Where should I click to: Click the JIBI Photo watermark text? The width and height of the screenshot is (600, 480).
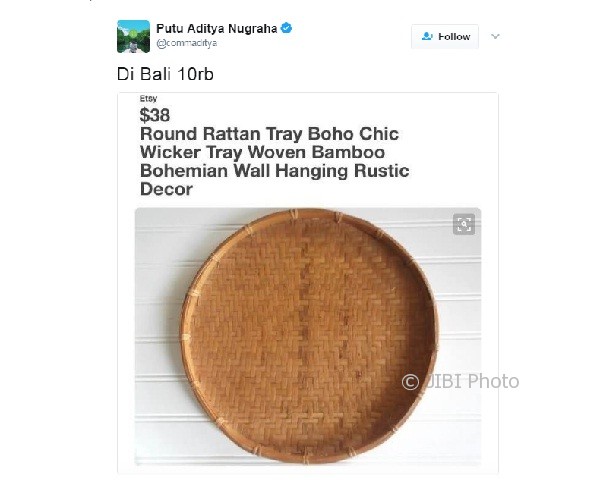tap(472, 381)
